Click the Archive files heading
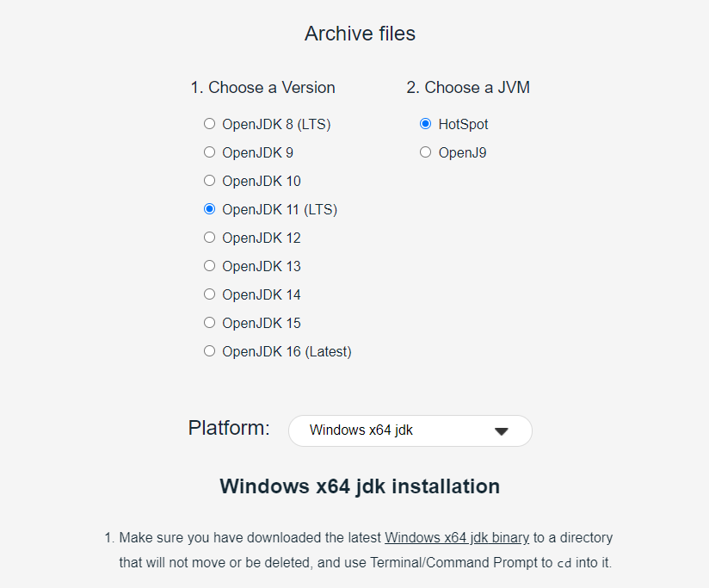 [x=360, y=34]
